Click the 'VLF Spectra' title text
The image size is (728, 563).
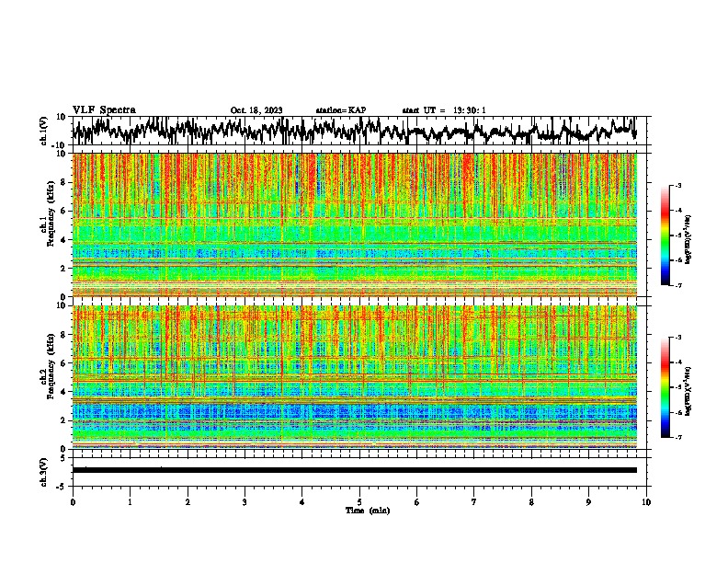pos(104,110)
